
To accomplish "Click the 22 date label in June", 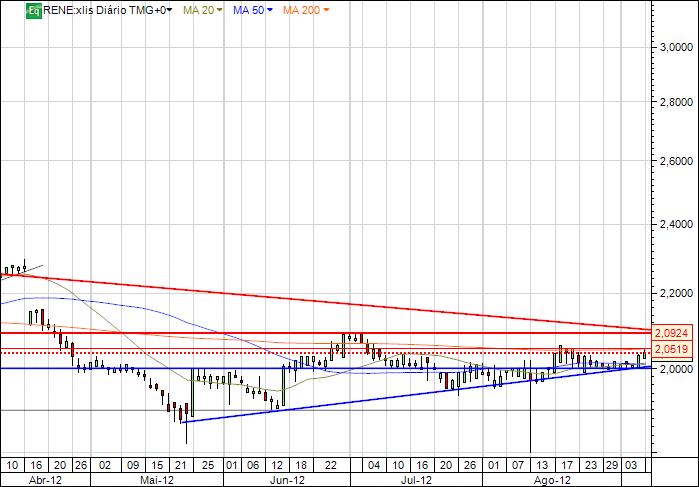I will [x=331, y=466].
